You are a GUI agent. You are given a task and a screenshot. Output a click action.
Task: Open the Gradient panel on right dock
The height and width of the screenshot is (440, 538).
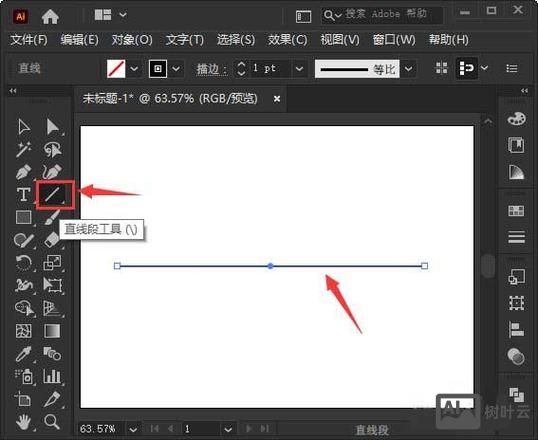click(x=516, y=172)
